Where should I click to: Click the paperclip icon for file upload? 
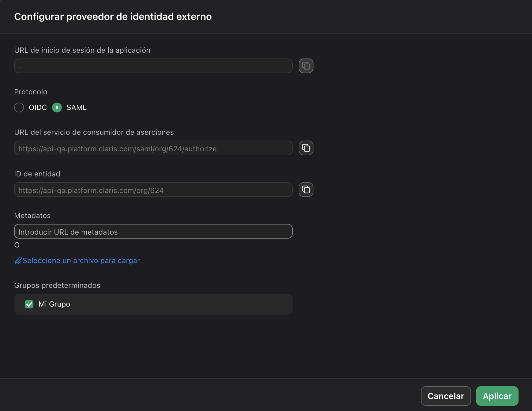click(x=18, y=260)
